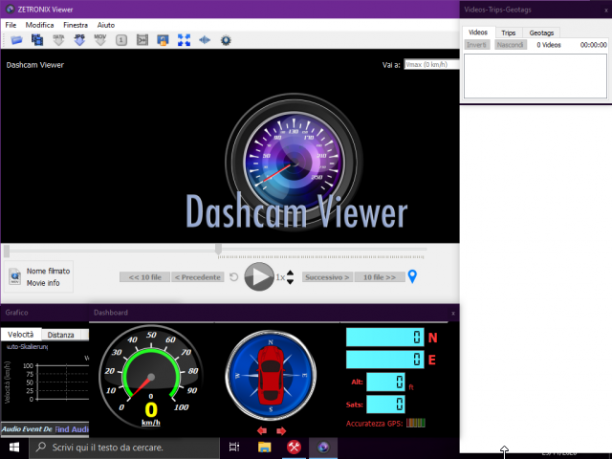Screen dimensions: 612x459
Task: Select the Velocità graph tab
Action: click(21, 334)
